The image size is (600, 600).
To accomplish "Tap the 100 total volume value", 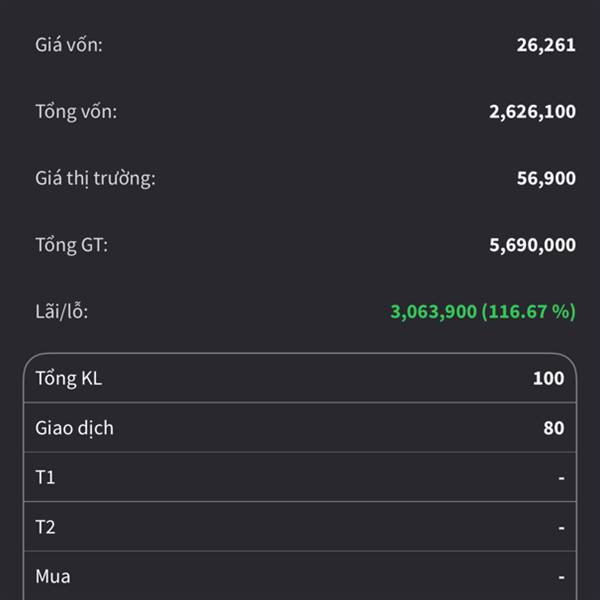I will point(548,378).
